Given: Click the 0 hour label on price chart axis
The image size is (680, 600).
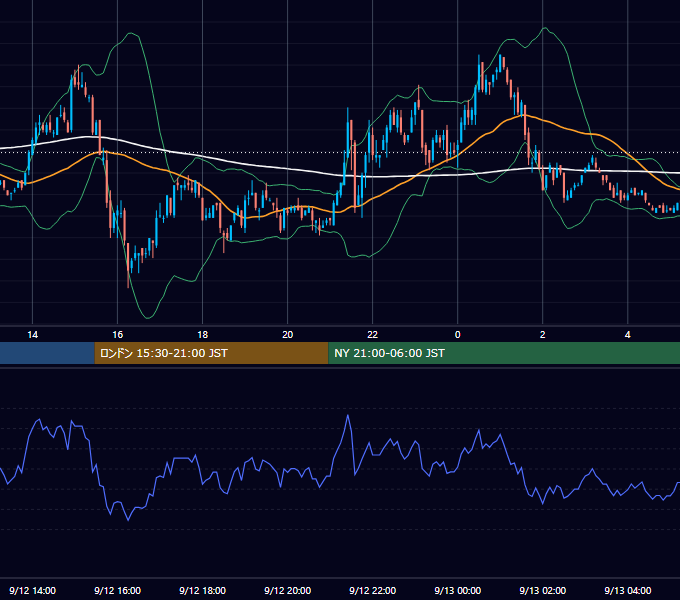Looking at the screenshot, I should click(458, 335).
